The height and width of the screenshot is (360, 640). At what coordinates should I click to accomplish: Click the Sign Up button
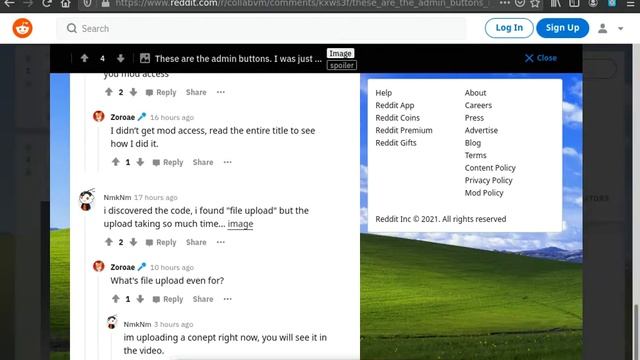pos(562,28)
